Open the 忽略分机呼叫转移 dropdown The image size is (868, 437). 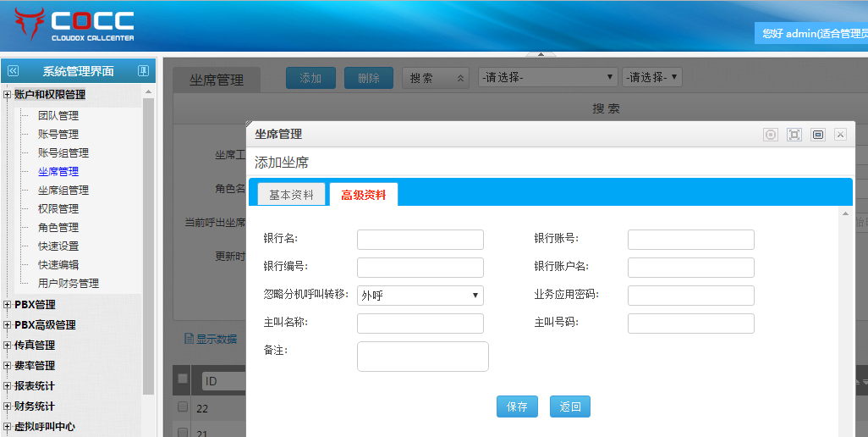(x=420, y=296)
